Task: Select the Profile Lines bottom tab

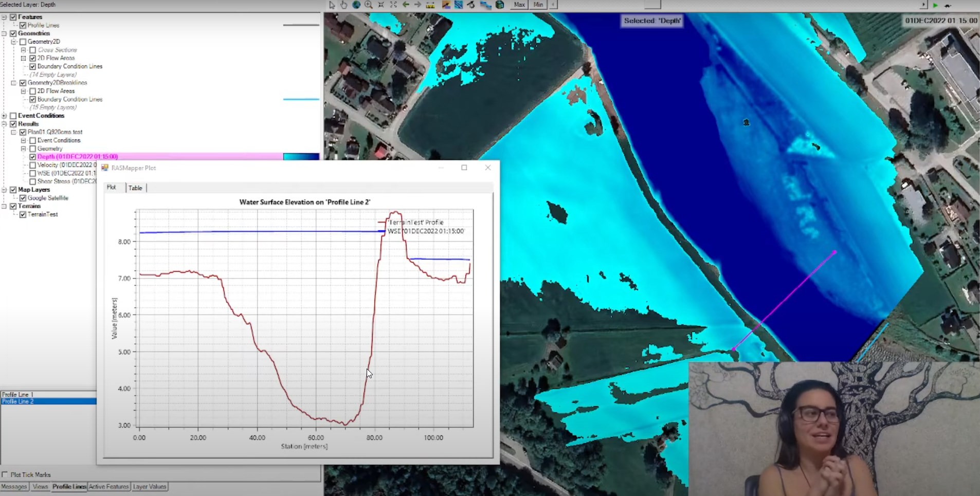Action: (x=69, y=487)
